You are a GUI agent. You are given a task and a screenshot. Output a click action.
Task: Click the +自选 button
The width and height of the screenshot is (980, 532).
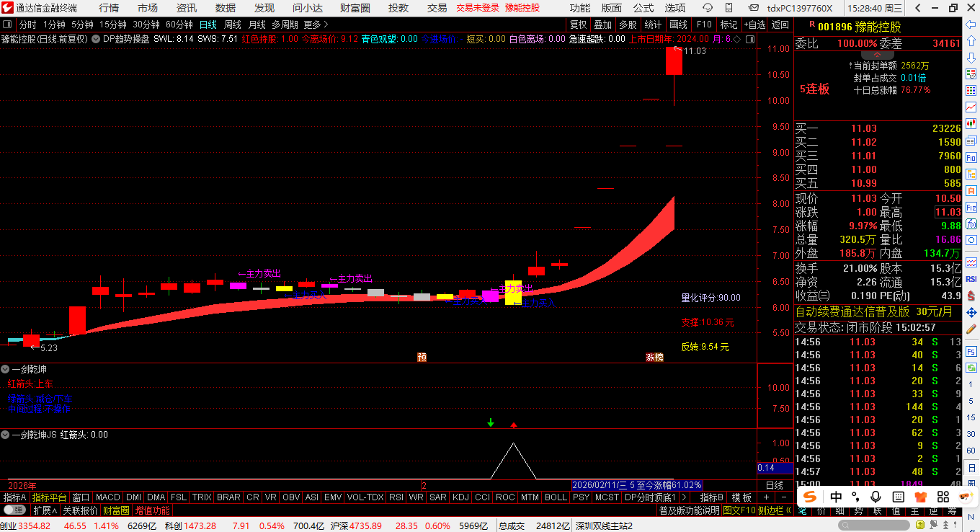coord(755,25)
